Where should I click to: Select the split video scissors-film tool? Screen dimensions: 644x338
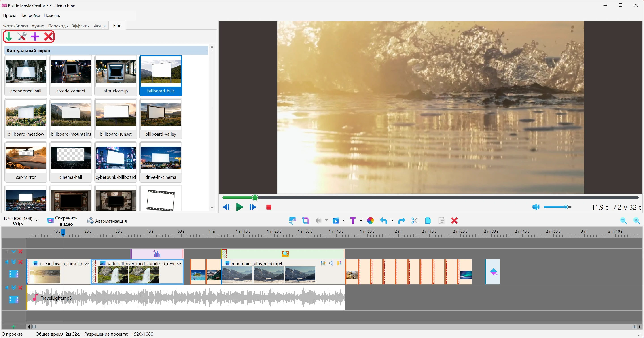292,221
